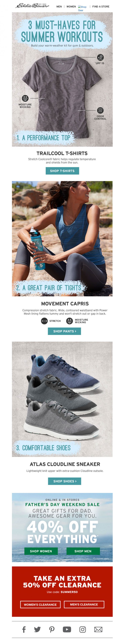Viewport: 125px width, 644px height.
Task: Open the Pinterest icon in footer
Action: (x=52, y=629)
